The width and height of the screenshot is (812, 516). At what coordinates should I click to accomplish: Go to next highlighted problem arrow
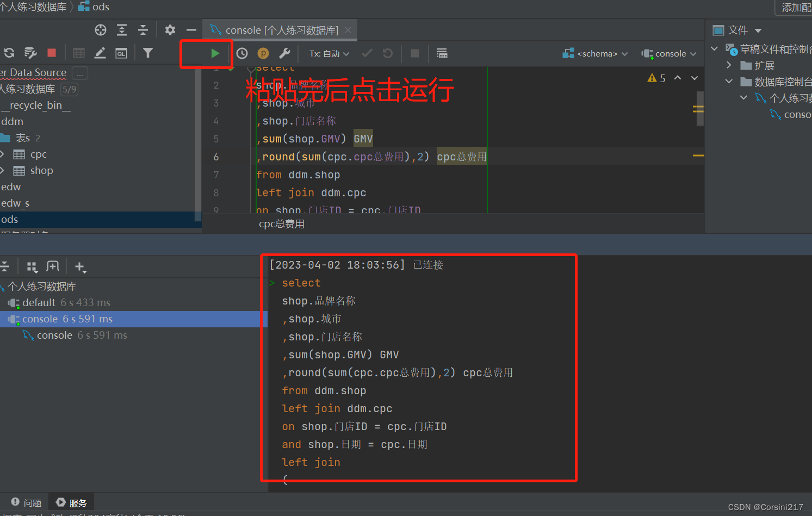tap(695, 78)
